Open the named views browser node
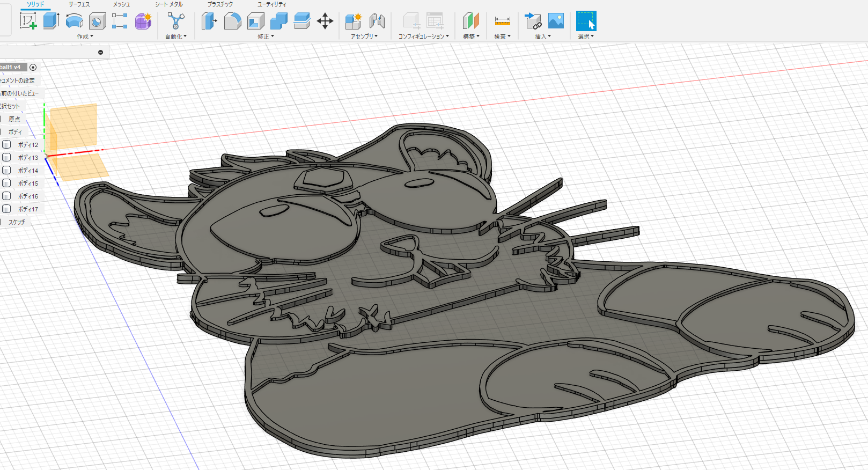This screenshot has width=868, height=470. (19, 93)
